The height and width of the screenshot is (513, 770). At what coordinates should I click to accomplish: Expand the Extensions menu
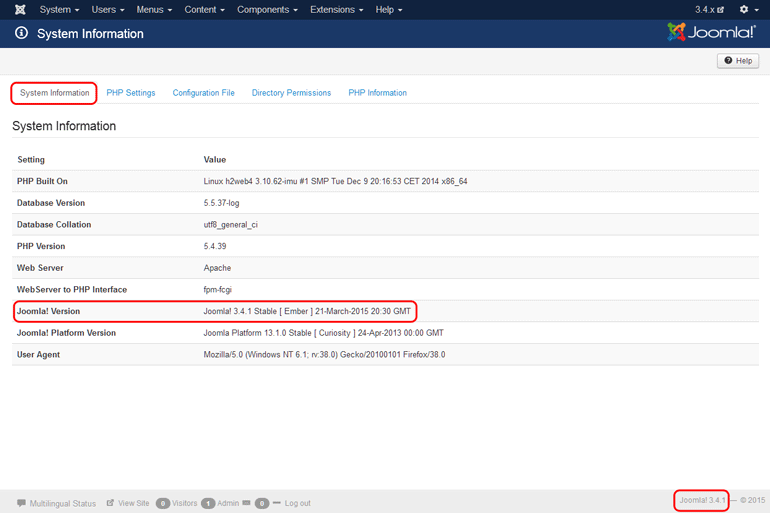tap(336, 9)
